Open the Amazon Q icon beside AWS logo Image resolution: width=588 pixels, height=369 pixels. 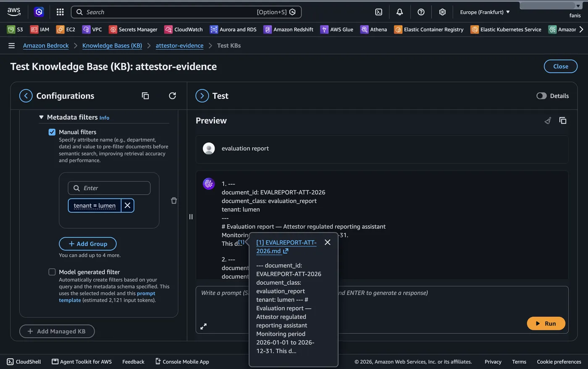click(39, 12)
